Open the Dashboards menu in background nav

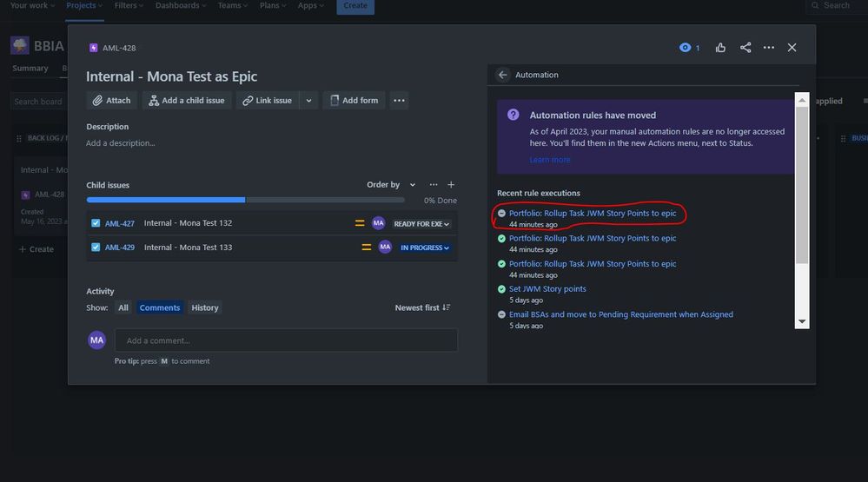click(x=181, y=5)
